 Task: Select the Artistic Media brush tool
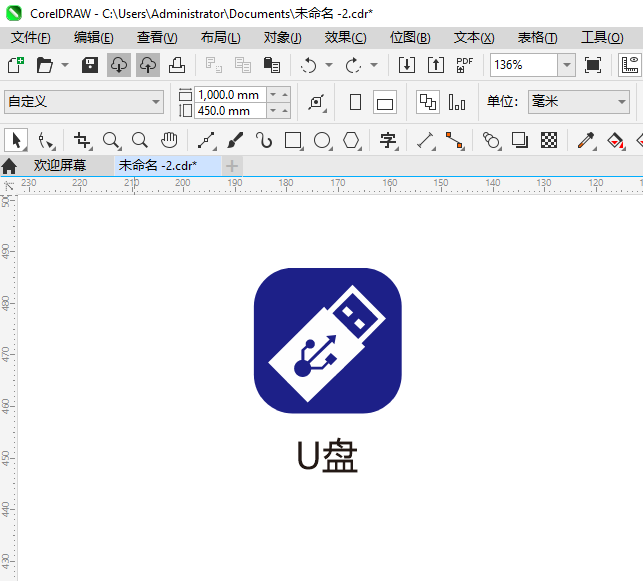click(x=235, y=141)
